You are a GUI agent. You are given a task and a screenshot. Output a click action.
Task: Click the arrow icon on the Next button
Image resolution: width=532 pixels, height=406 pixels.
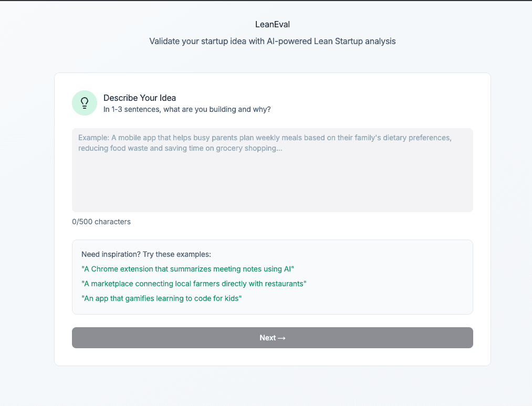281,338
